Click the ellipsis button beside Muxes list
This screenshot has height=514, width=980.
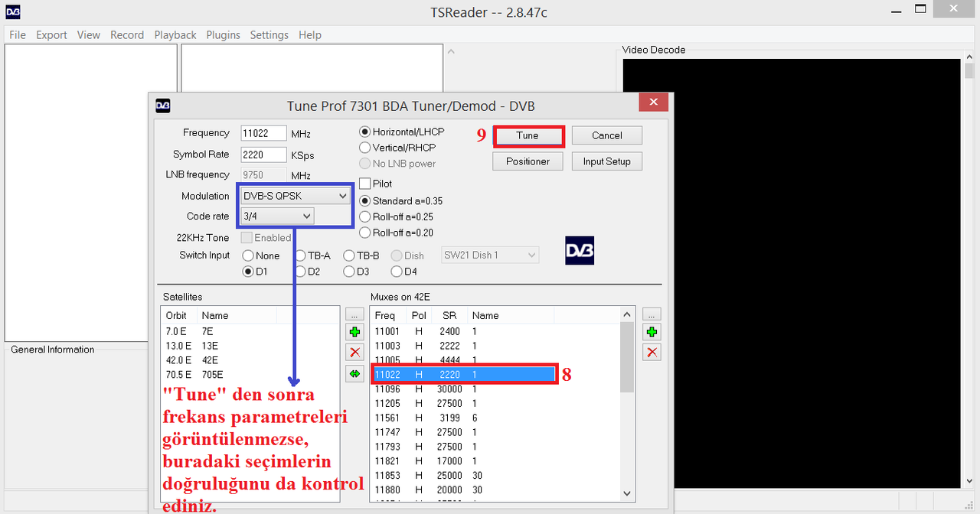652,314
